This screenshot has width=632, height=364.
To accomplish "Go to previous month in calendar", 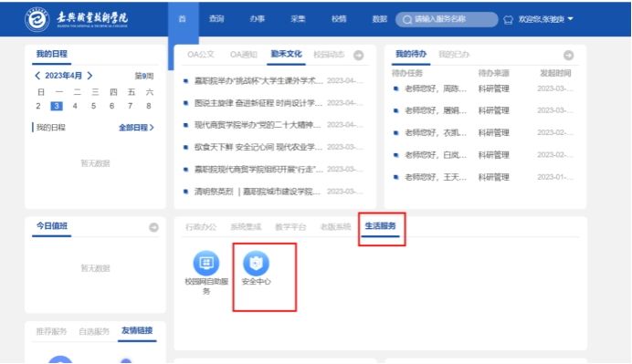I will coord(37,76).
